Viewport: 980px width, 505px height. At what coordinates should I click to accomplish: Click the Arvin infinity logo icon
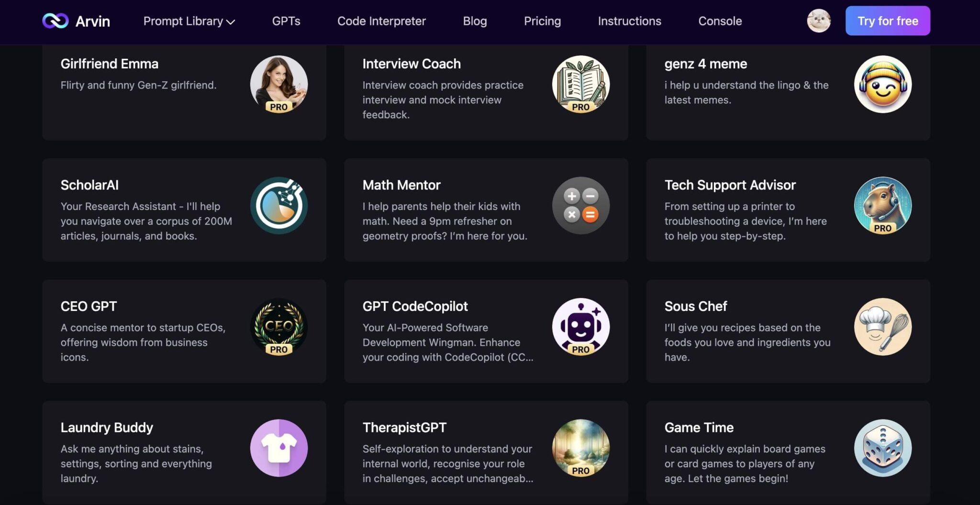[56, 21]
